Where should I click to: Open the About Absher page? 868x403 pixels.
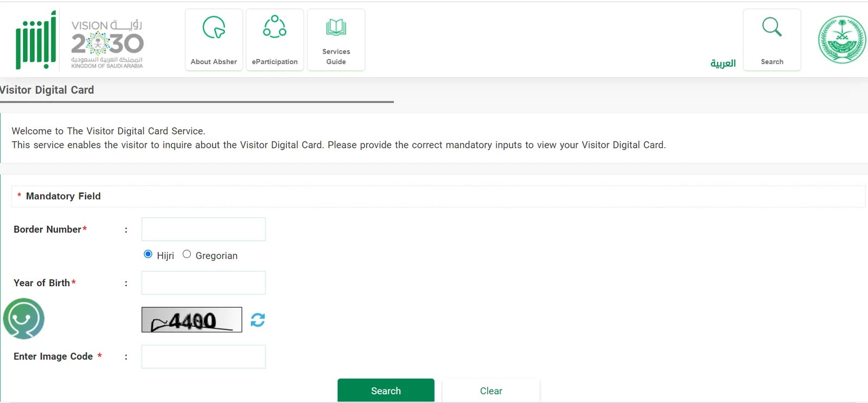tap(213, 39)
